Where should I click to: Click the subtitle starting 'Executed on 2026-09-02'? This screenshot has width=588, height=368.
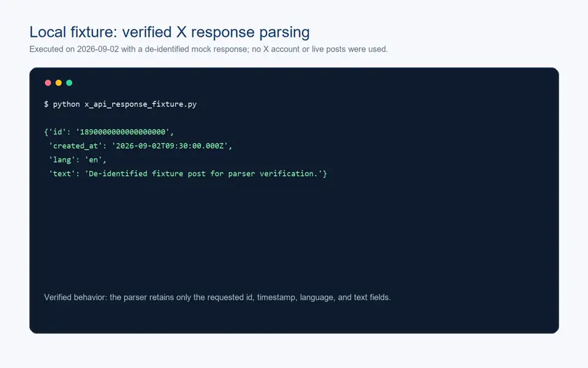[x=208, y=49]
